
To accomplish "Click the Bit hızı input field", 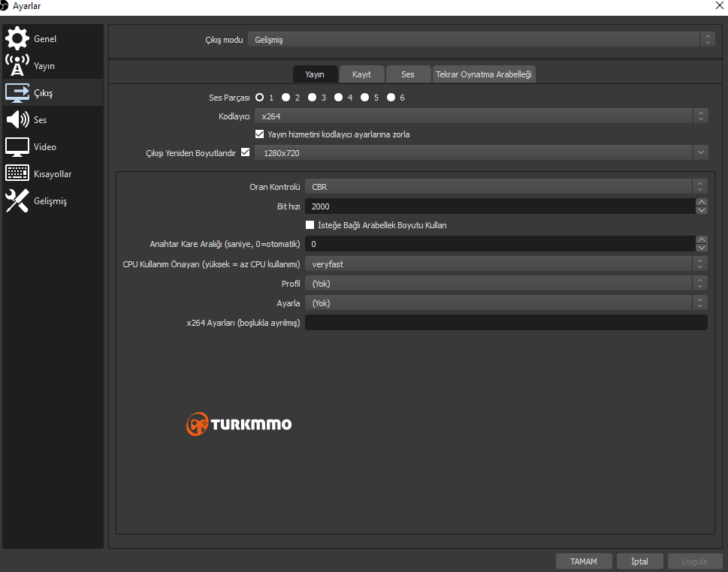I will [500, 206].
